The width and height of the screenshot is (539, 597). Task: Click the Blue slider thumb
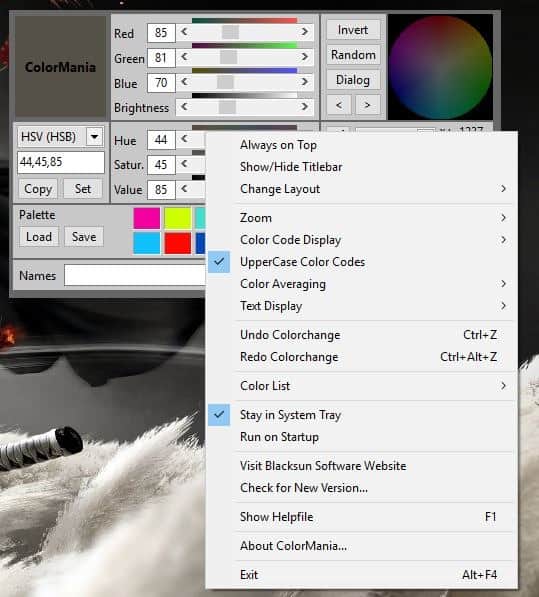pos(225,82)
